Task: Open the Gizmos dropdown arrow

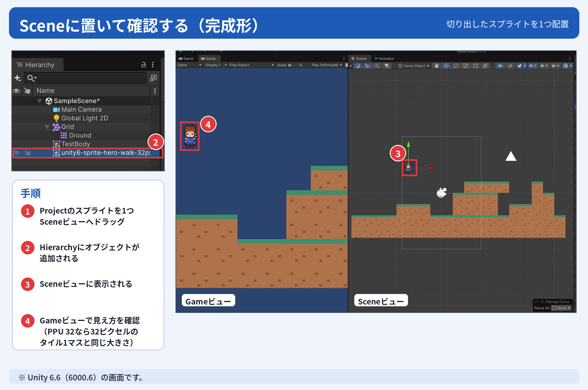Action: click(571, 66)
